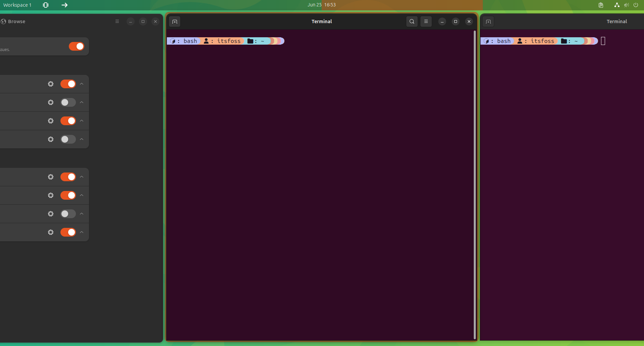Click the network icon in system tray

click(617, 5)
